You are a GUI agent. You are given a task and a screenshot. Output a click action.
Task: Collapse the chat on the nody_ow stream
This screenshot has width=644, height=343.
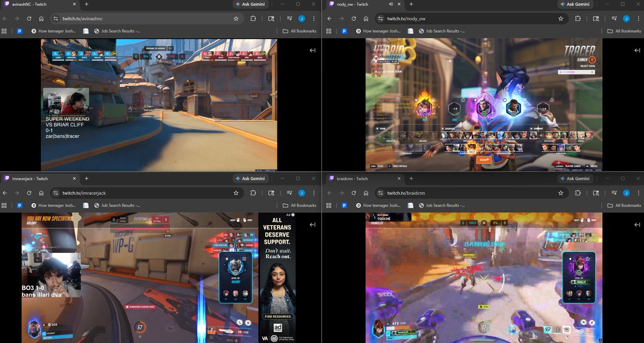[x=637, y=50]
